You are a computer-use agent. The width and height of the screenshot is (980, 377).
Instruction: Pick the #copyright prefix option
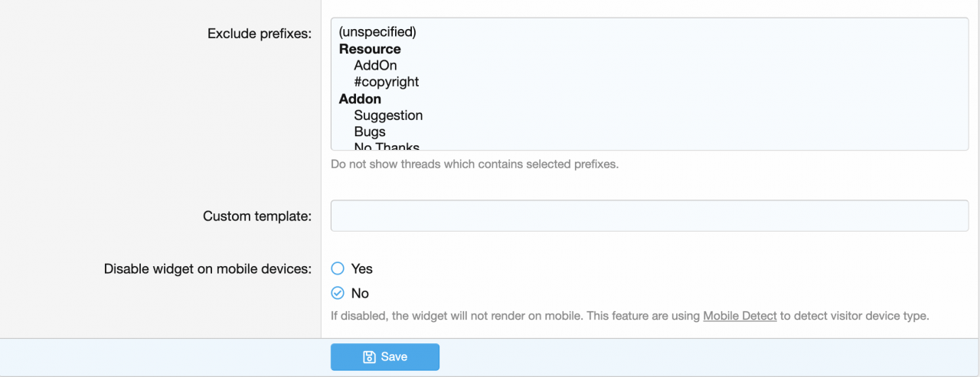pos(386,82)
